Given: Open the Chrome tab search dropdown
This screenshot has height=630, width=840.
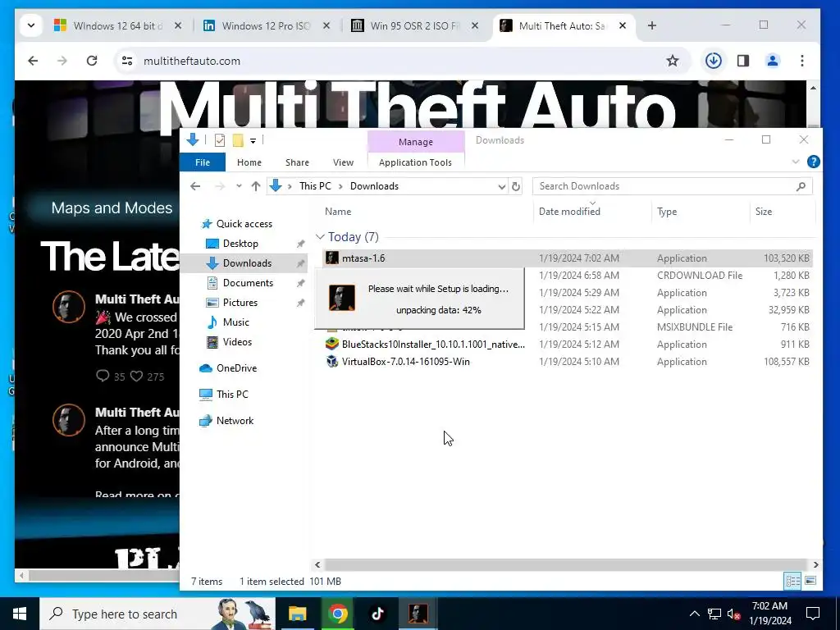Looking at the screenshot, I should [31, 25].
